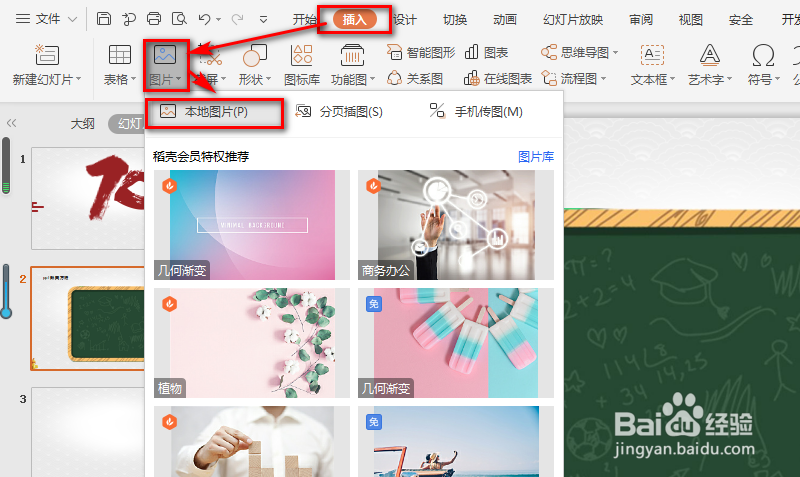Click the Print icon in quick toolbar
Image resolution: width=800 pixels, height=477 pixels.
click(x=154, y=19)
